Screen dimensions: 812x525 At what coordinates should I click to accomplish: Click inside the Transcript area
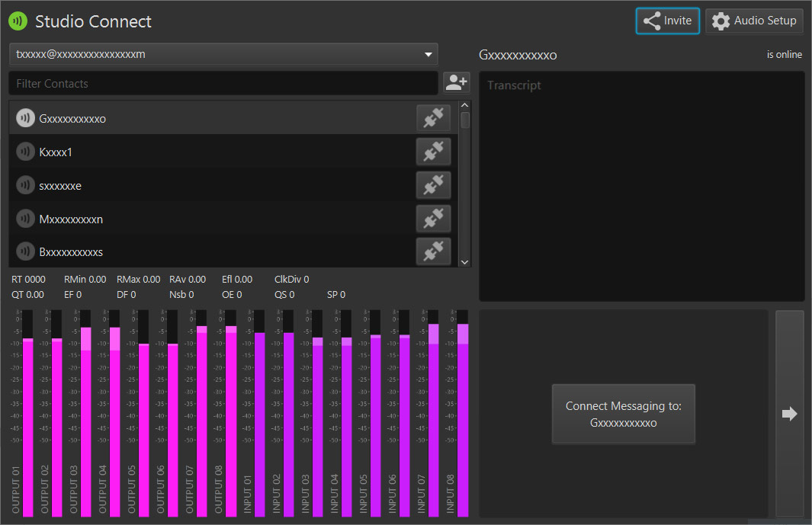[x=642, y=187]
